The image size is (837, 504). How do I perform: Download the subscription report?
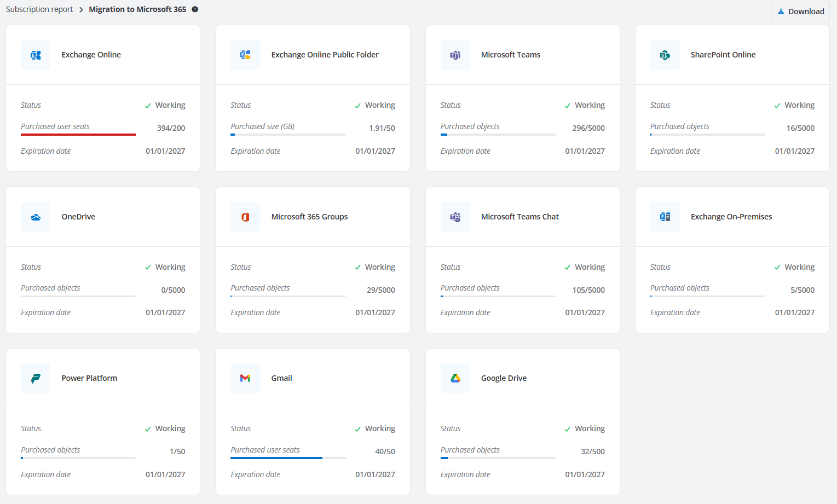800,11
